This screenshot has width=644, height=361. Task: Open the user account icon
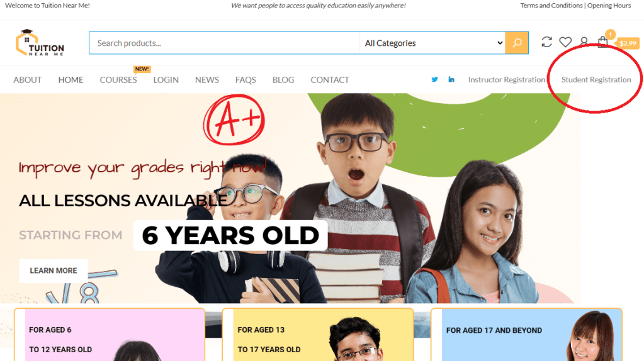point(584,42)
